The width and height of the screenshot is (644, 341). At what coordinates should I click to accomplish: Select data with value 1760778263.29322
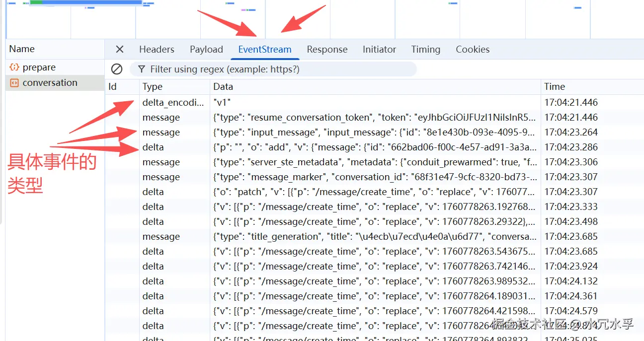pyautogui.click(x=375, y=221)
